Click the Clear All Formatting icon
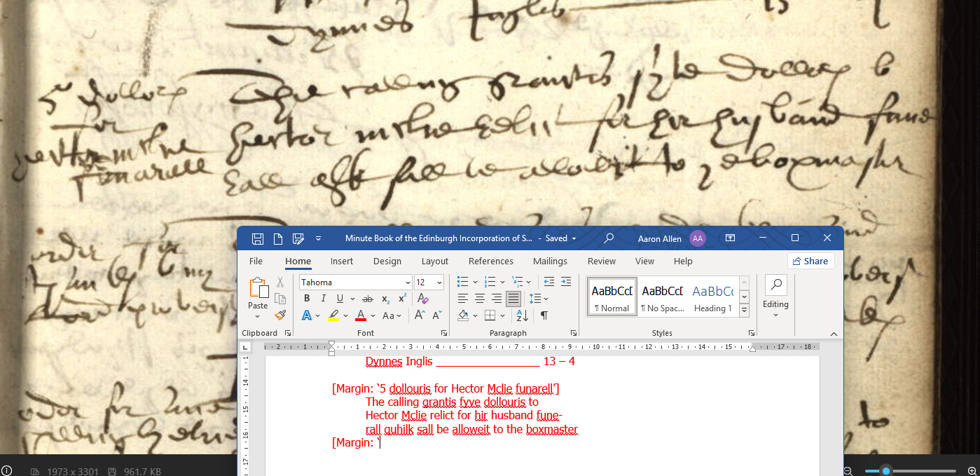Image resolution: width=980 pixels, height=476 pixels. pyautogui.click(x=422, y=299)
